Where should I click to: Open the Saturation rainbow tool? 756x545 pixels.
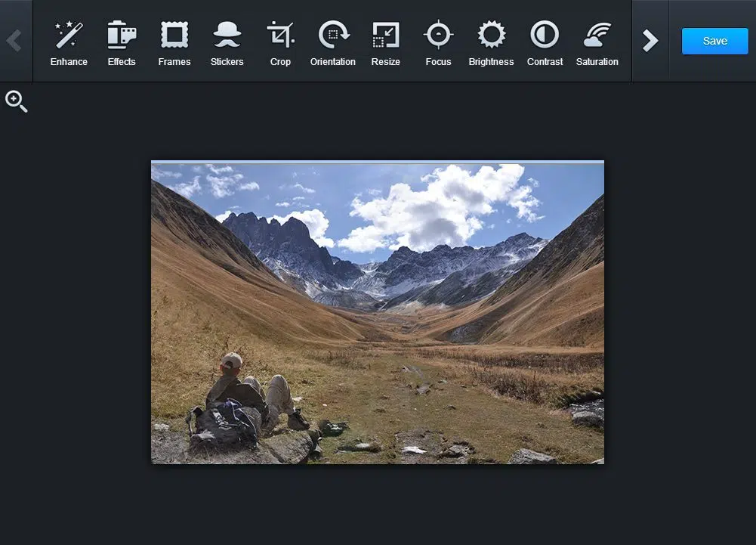click(597, 36)
